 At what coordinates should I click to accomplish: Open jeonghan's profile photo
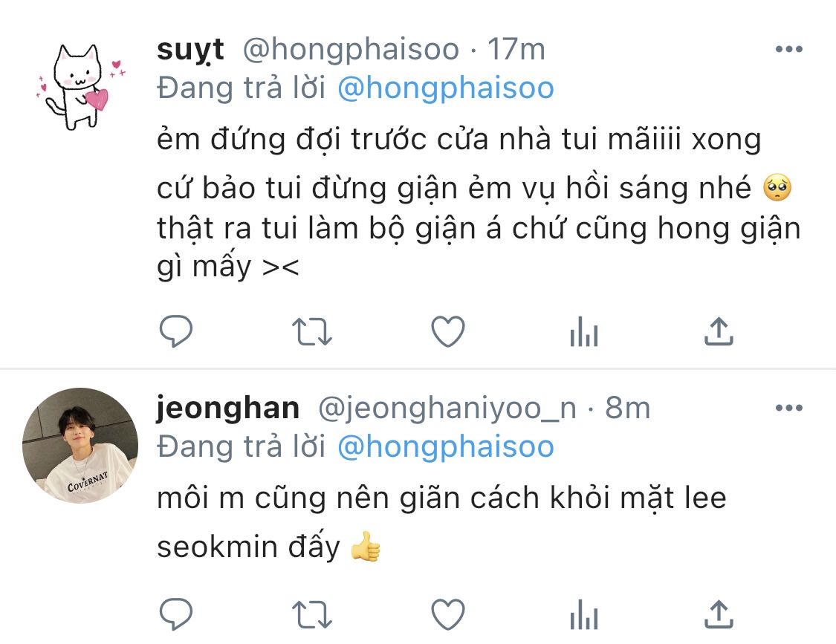point(80,446)
